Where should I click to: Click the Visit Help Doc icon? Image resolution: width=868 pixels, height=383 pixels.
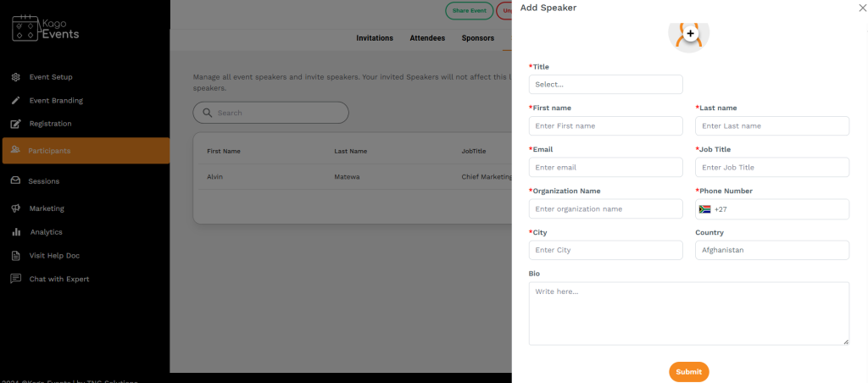pos(16,255)
